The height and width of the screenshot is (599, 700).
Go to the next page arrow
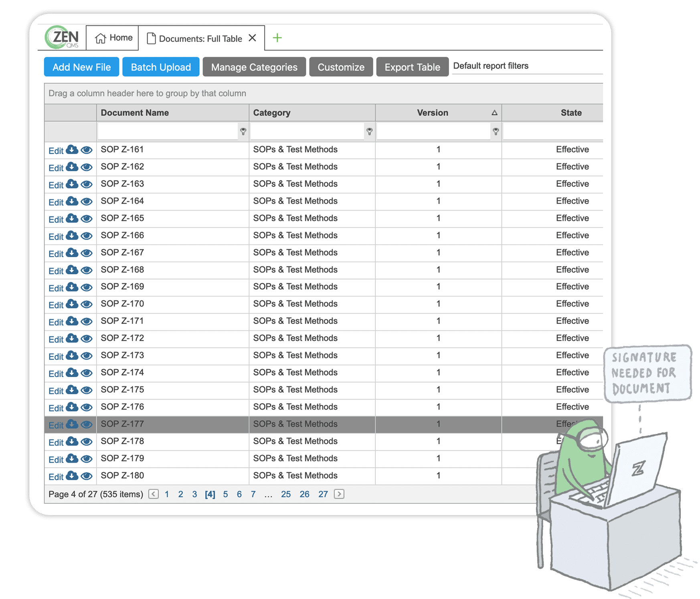(339, 494)
